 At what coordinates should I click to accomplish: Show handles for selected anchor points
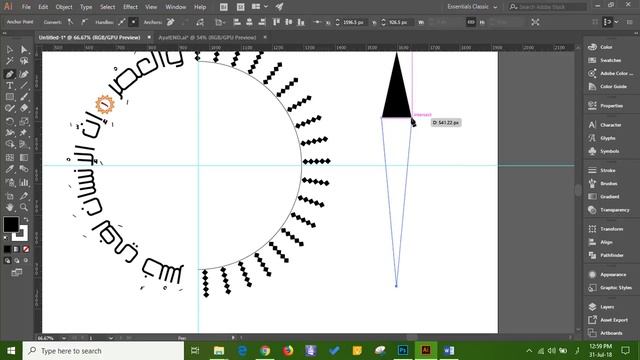pyautogui.click(x=122, y=22)
